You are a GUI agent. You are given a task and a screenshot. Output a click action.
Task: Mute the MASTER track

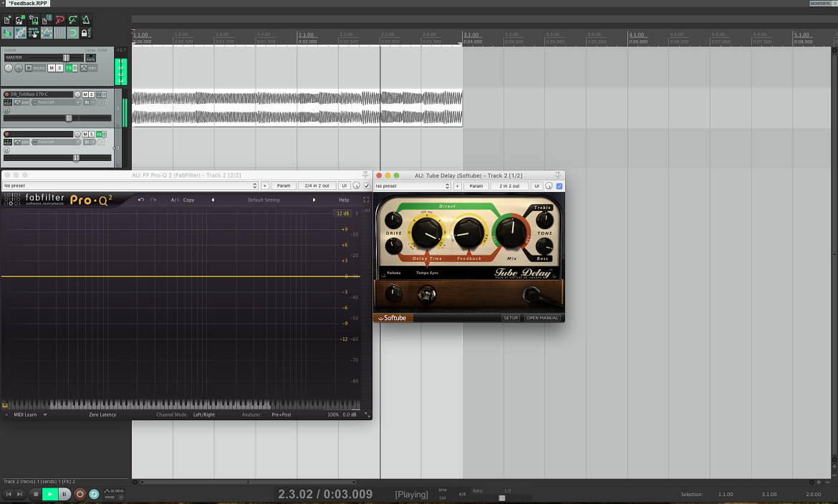coord(52,68)
